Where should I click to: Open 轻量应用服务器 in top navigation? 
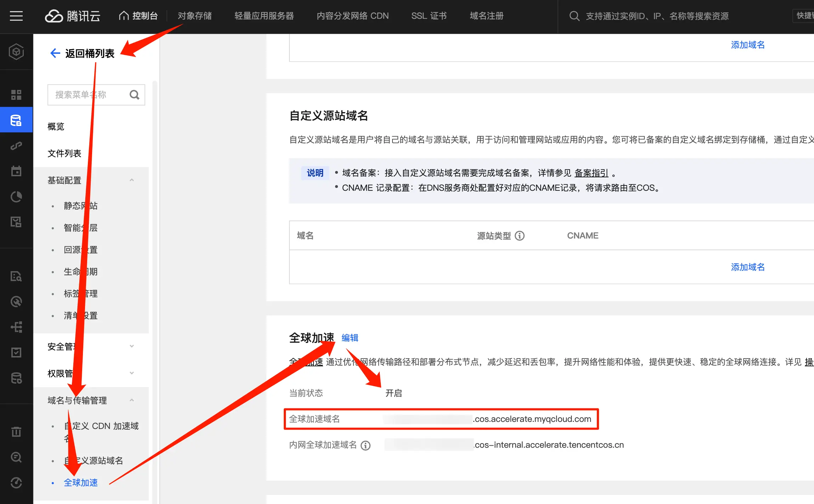(x=264, y=16)
